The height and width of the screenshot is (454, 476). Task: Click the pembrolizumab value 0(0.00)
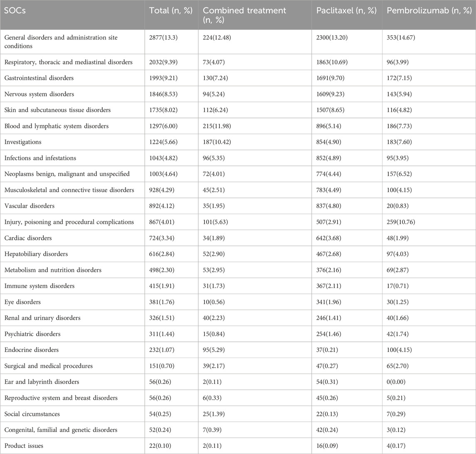(x=396, y=382)
